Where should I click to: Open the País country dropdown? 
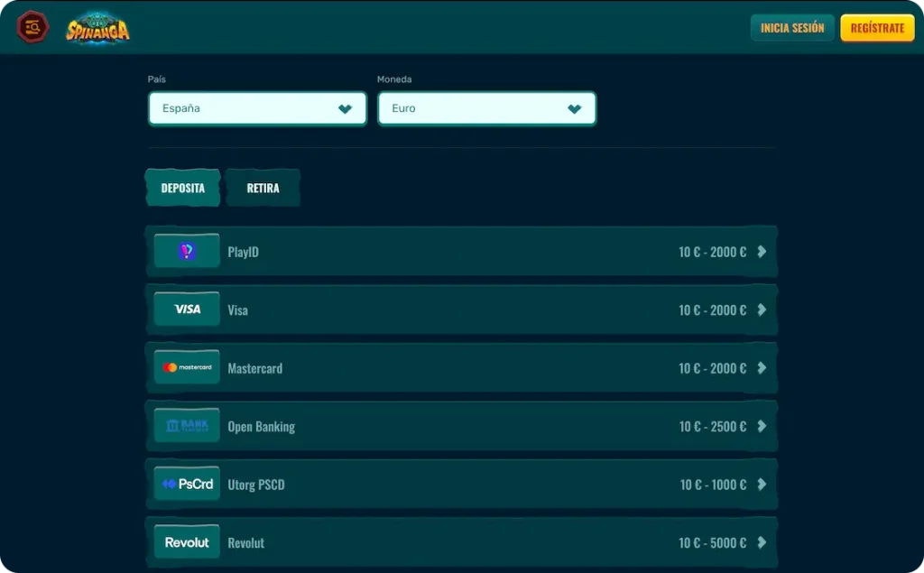[x=256, y=107]
